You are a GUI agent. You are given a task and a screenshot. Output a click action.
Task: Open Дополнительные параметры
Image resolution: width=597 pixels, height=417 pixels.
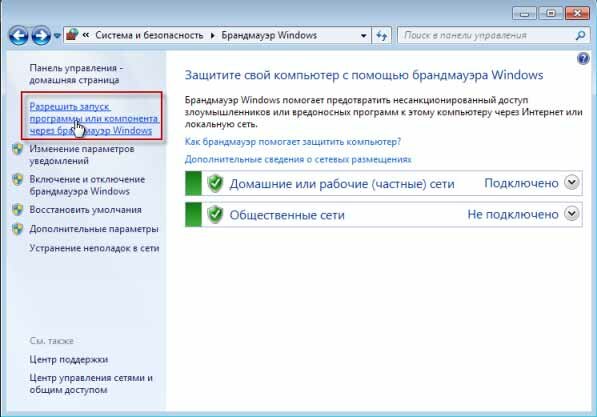point(94,229)
